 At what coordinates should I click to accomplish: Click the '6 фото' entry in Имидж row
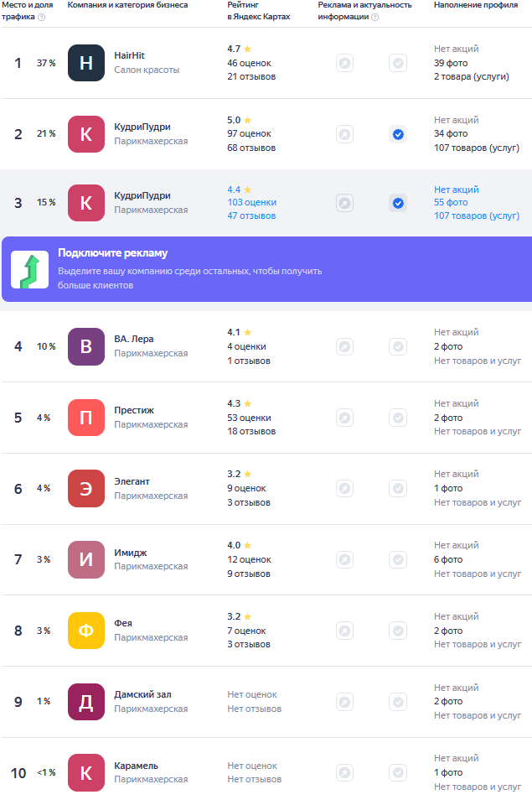448,559
